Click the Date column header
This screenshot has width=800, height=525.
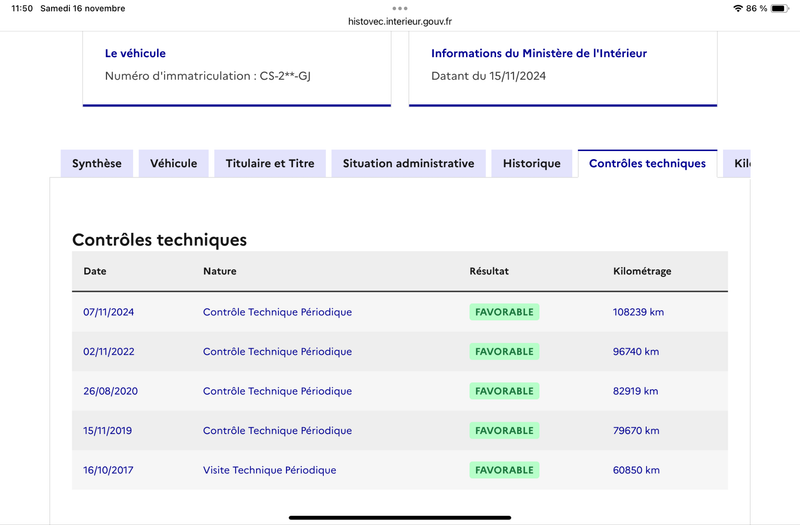pyautogui.click(x=95, y=271)
